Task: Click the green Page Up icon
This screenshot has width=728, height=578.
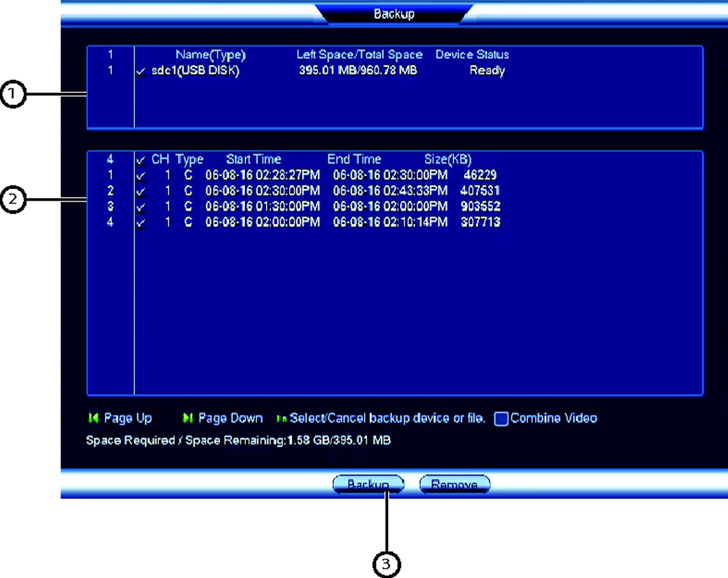Action: [94, 418]
